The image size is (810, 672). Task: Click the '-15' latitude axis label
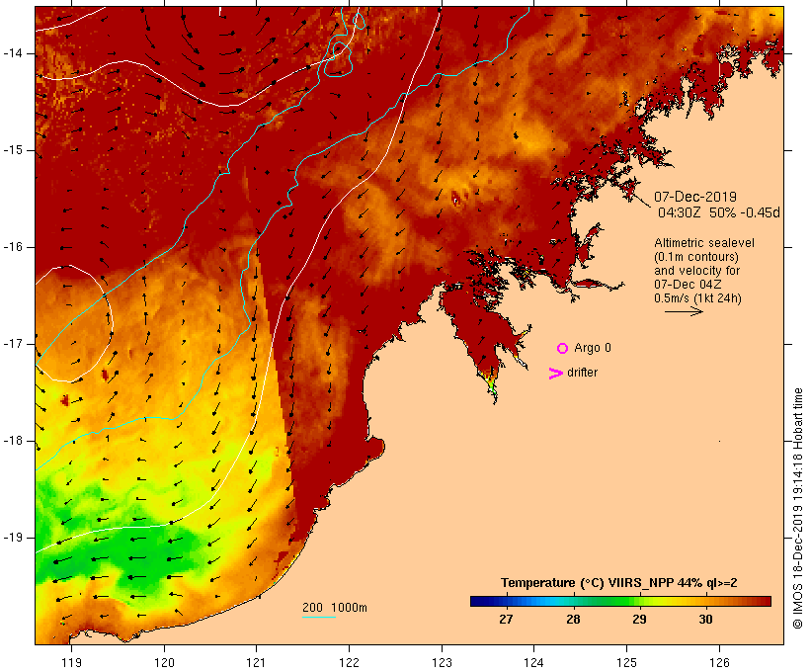12,150
